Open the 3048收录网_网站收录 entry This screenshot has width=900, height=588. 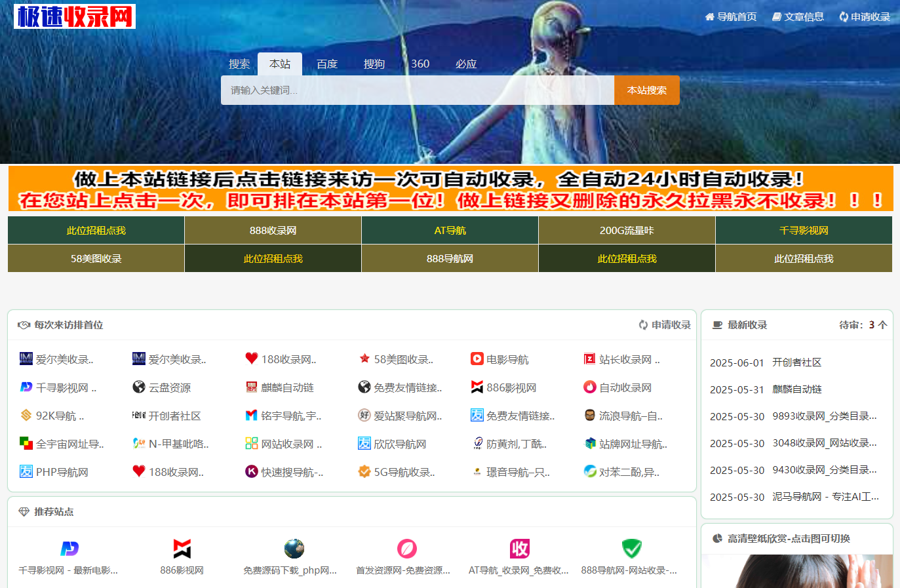point(825,443)
